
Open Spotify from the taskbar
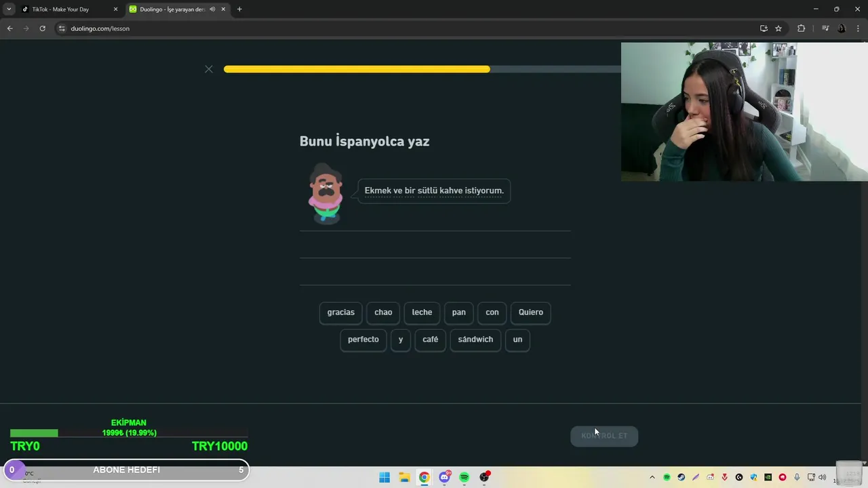click(464, 477)
